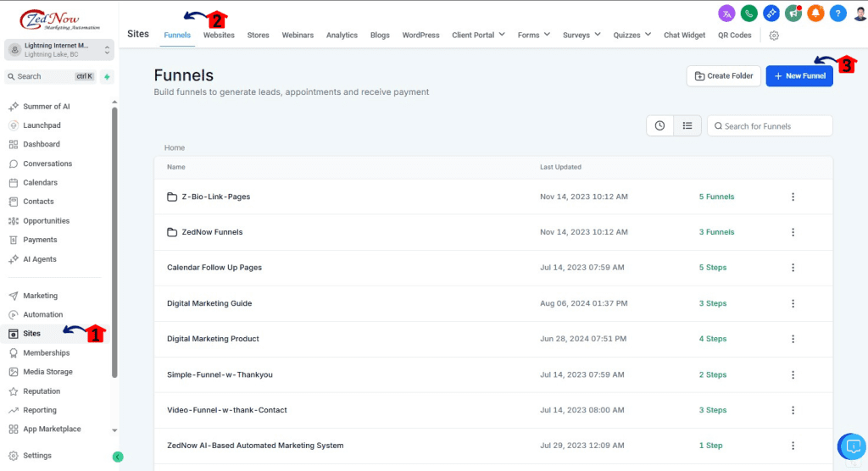Switch to the WordPress tab

420,35
